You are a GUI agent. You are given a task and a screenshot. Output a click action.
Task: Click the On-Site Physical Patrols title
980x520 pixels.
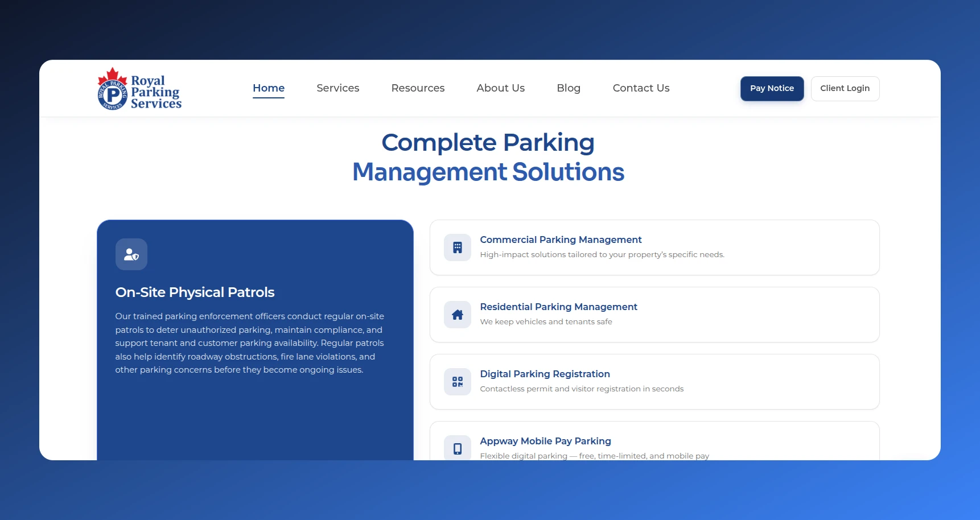(195, 292)
